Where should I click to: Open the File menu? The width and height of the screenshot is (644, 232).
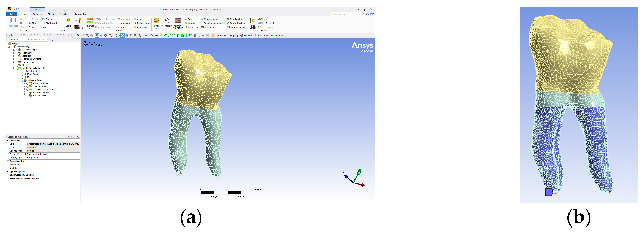pyautogui.click(x=12, y=14)
